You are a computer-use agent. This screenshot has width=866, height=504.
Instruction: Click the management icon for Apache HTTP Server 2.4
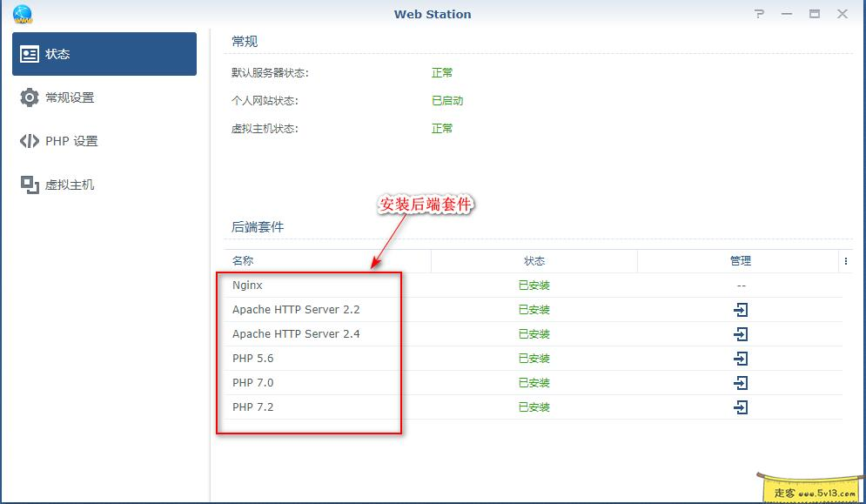[x=741, y=333]
